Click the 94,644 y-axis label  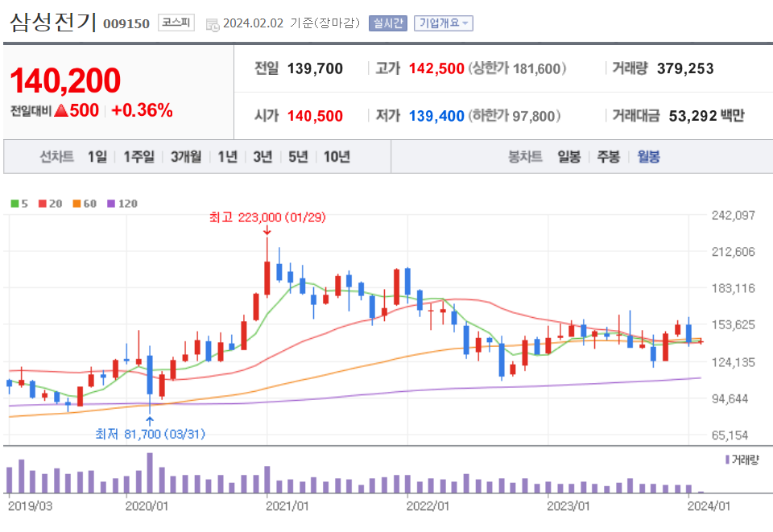[730, 398]
